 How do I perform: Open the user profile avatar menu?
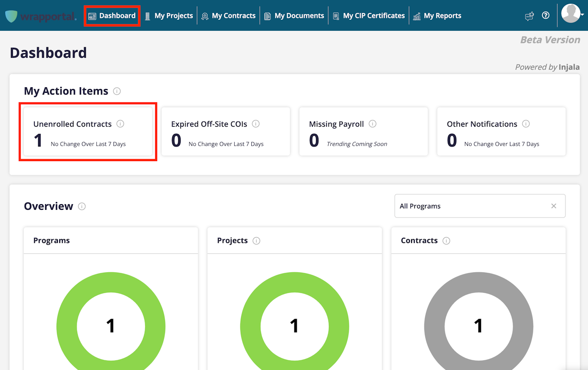pyautogui.click(x=571, y=14)
